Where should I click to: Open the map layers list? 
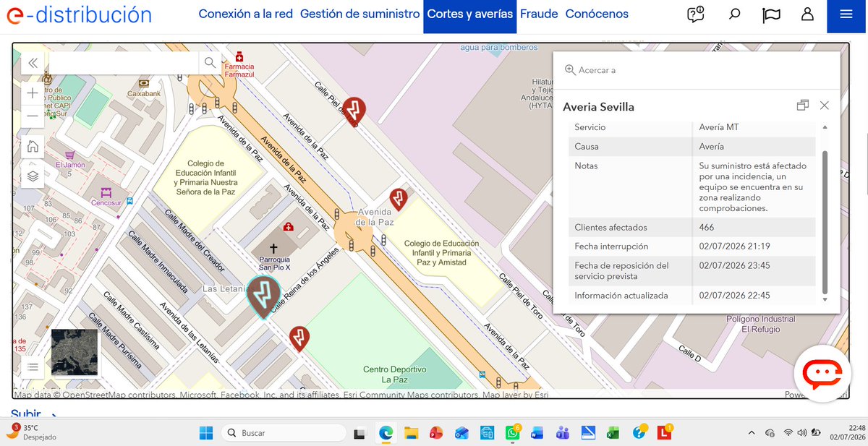pyautogui.click(x=33, y=176)
